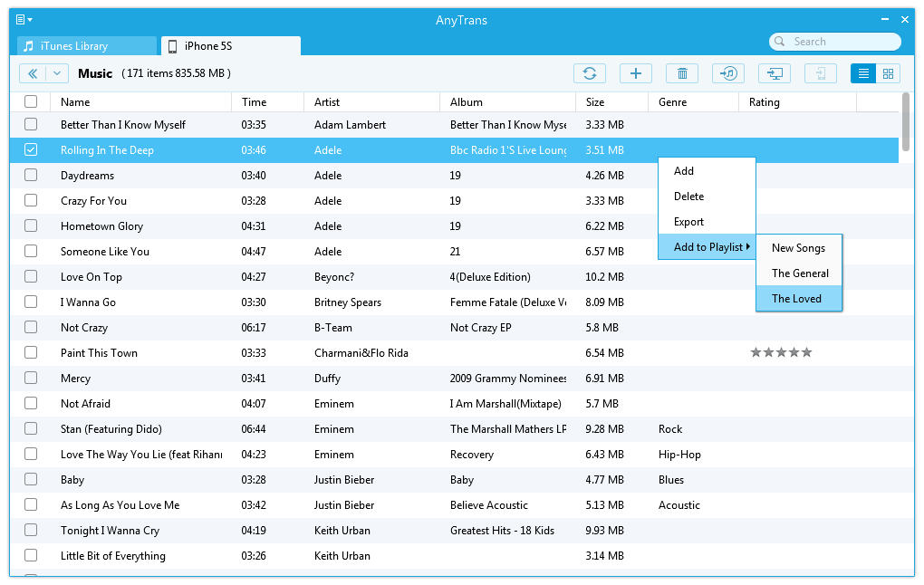Image resolution: width=924 pixels, height=585 pixels.
Task: Minimize the AnyTrans window
Action: click(x=884, y=19)
